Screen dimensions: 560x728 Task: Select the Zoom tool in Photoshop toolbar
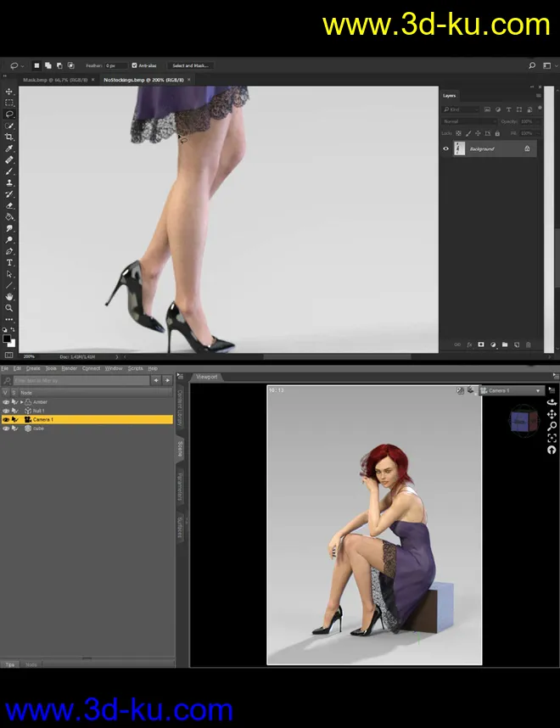tap(9, 308)
